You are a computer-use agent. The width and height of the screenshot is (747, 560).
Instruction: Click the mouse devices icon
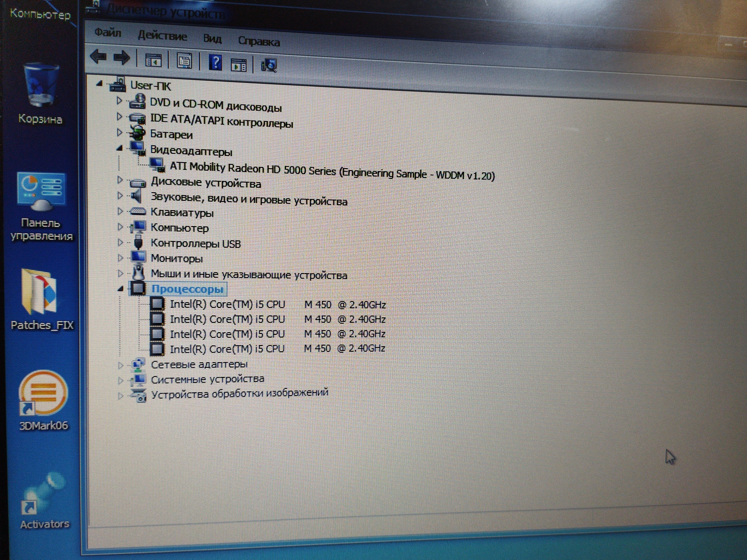coord(138,272)
